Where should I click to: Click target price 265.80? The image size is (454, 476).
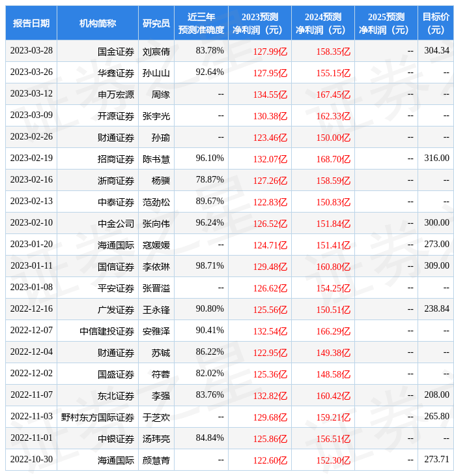click(x=436, y=417)
